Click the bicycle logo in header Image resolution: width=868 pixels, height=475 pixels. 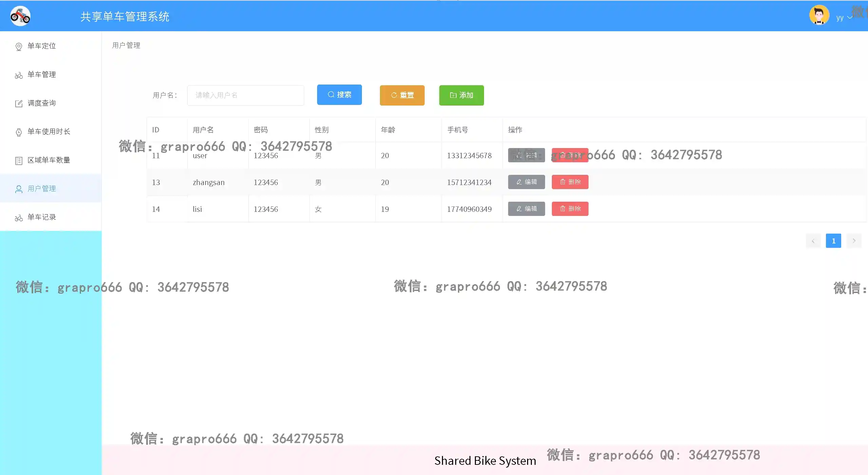pos(20,16)
